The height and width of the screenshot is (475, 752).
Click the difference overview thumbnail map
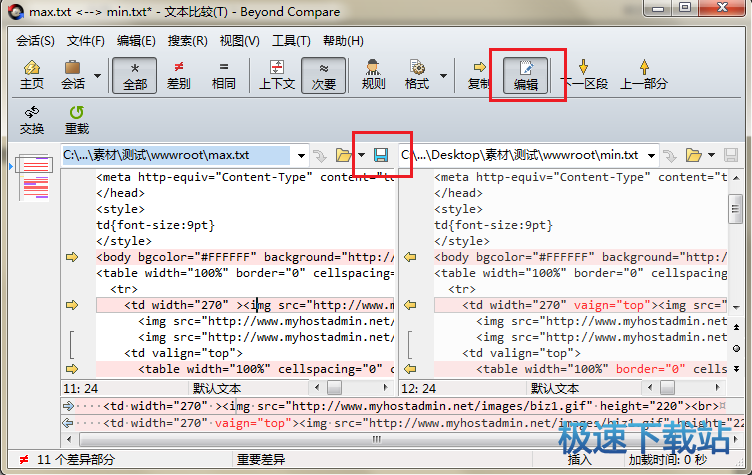click(x=35, y=177)
